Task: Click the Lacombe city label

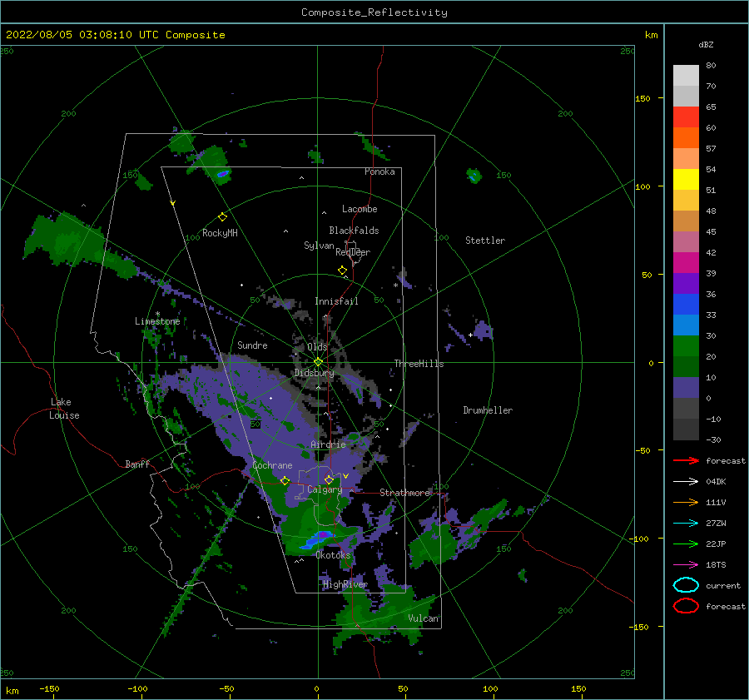Action: point(360,209)
